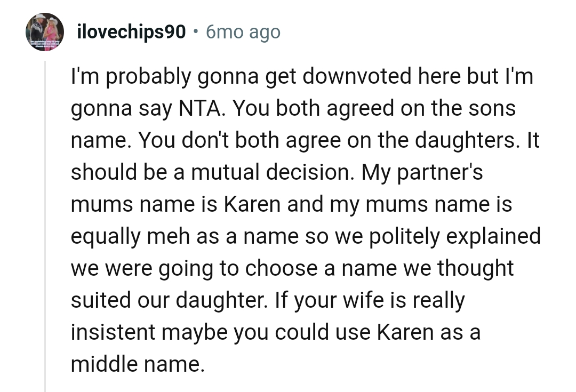
Task: Click "Karen" in "mums name is Karen"
Action: tap(255, 205)
